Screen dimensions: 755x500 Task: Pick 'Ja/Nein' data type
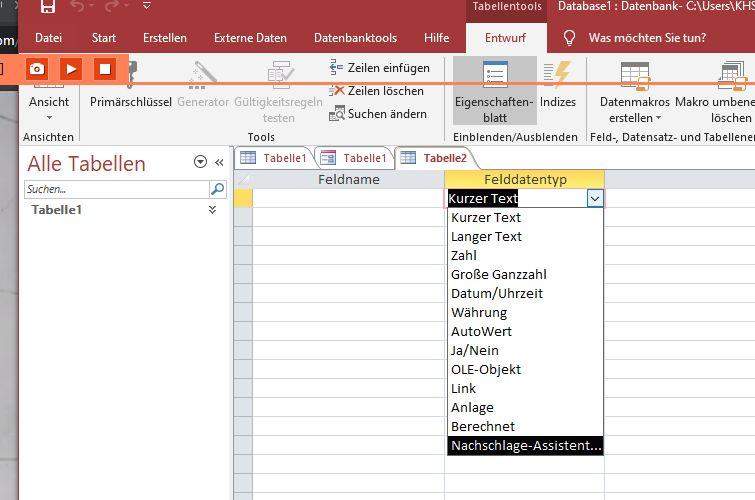(525, 350)
